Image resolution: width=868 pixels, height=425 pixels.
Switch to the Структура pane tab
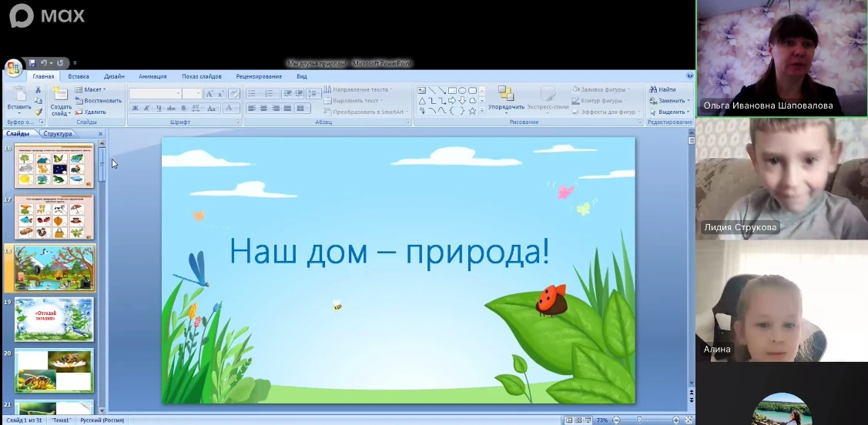pos(58,133)
